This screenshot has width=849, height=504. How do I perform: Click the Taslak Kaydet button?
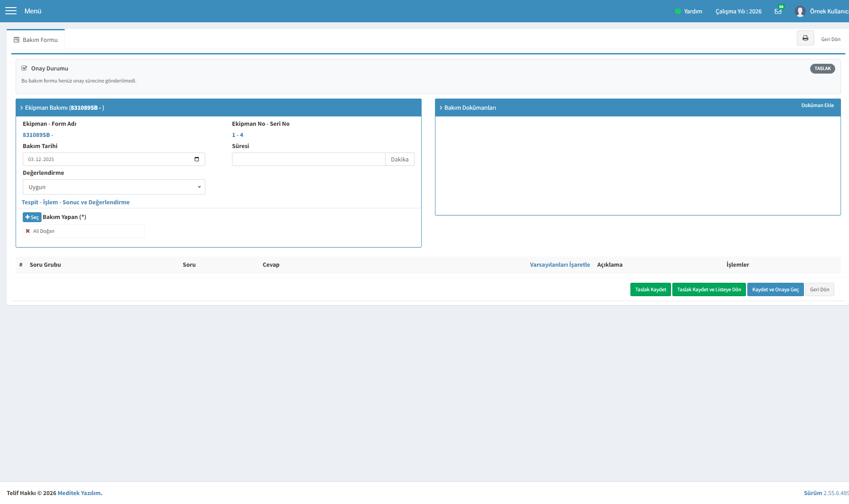pyautogui.click(x=650, y=289)
